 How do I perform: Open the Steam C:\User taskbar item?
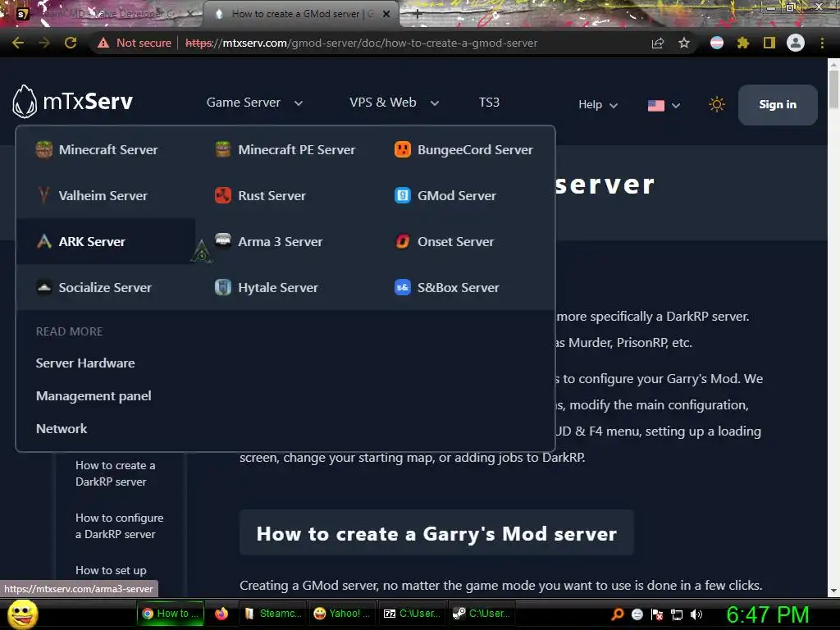481,614
